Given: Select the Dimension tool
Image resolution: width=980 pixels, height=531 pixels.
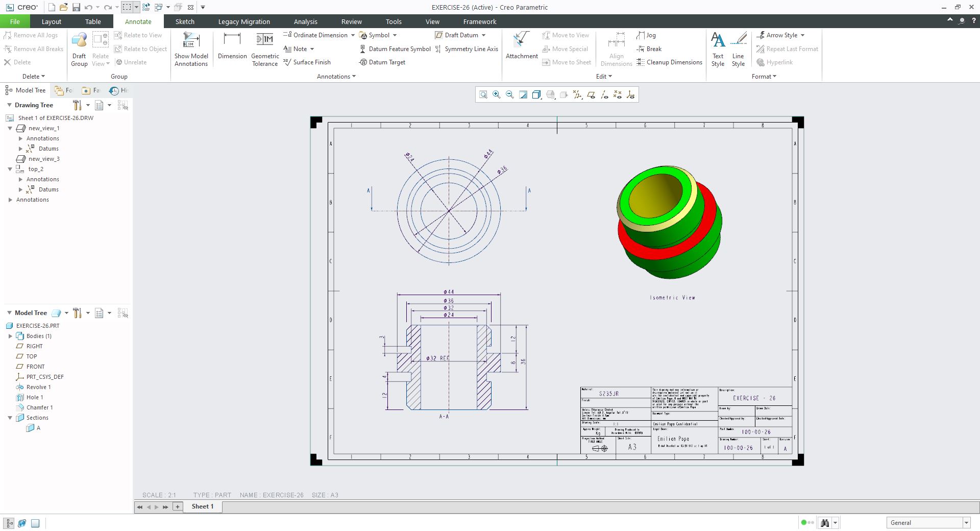Looking at the screenshot, I should click(x=232, y=46).
